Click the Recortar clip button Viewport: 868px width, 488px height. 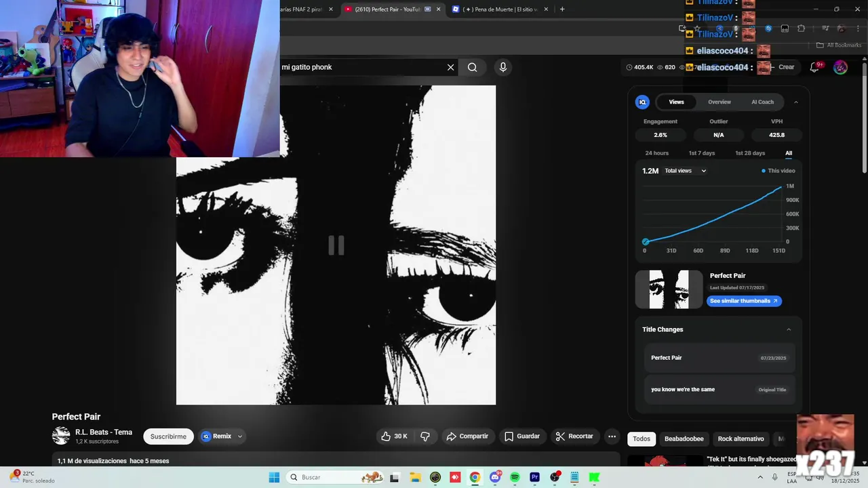574,436
